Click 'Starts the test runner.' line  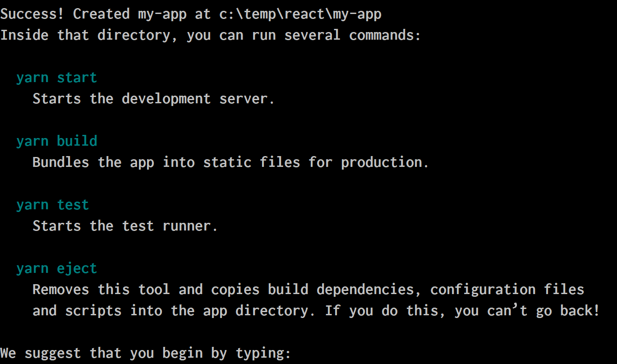[125, 226]
